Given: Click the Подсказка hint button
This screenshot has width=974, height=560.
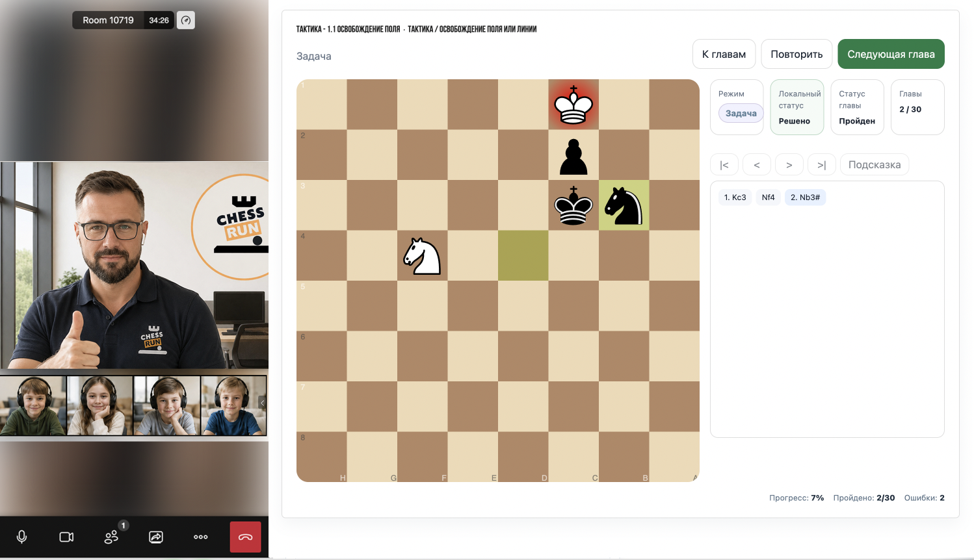Looking at the screenshot, I should [x=875, y=165].
